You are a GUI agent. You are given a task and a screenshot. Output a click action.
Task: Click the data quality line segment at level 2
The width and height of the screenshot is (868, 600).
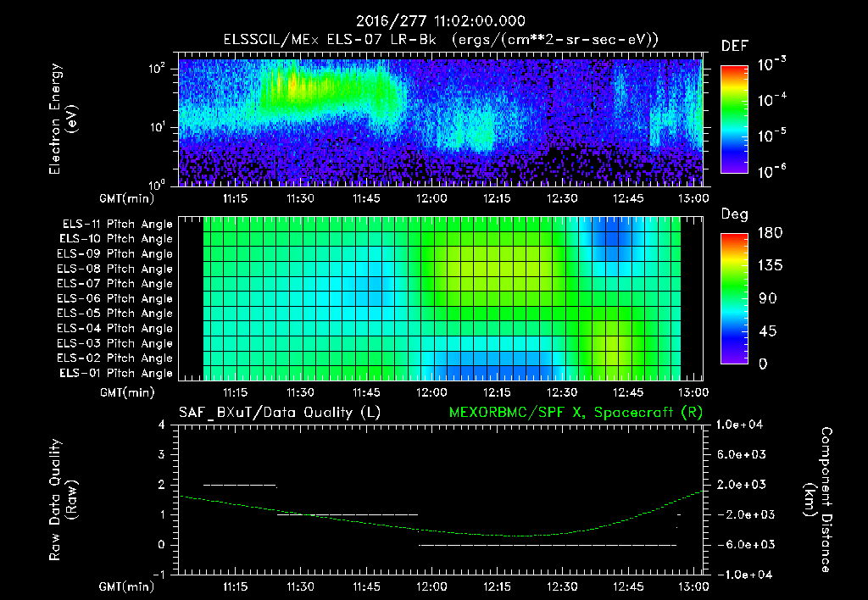(240, 486)
